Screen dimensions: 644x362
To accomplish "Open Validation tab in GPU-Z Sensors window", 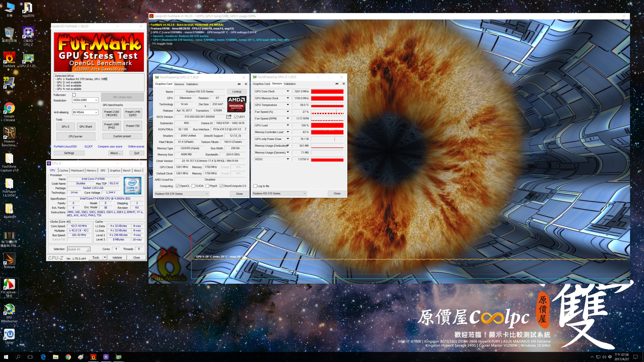I will pyautogui.click(x=290, y=84).
